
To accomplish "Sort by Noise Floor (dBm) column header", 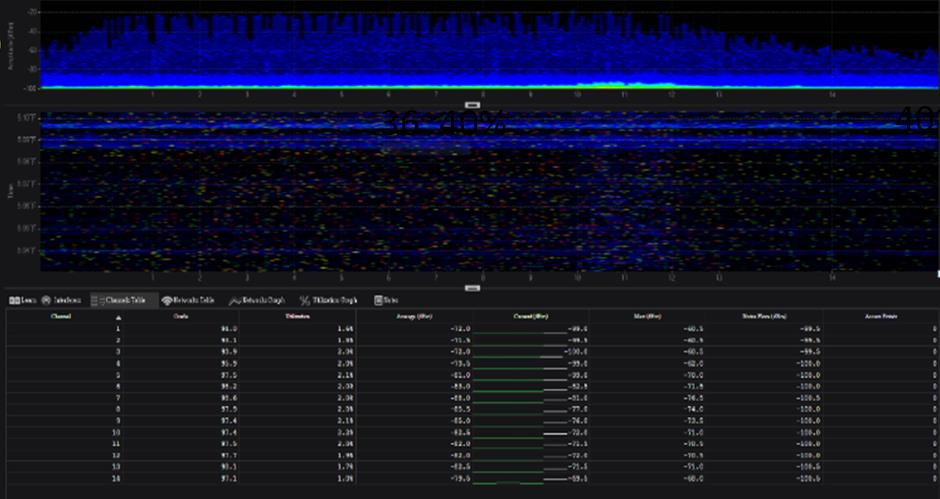I will point(764,316).
